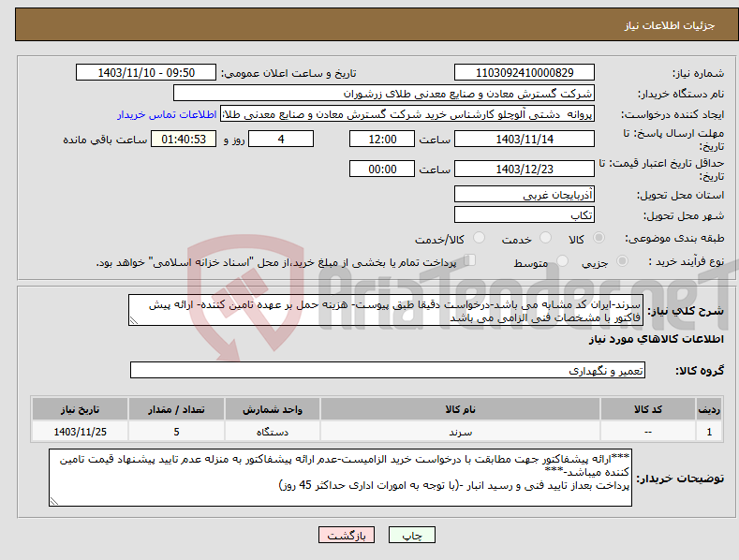Click the تاریخ نیاز column header

(81, 409)
